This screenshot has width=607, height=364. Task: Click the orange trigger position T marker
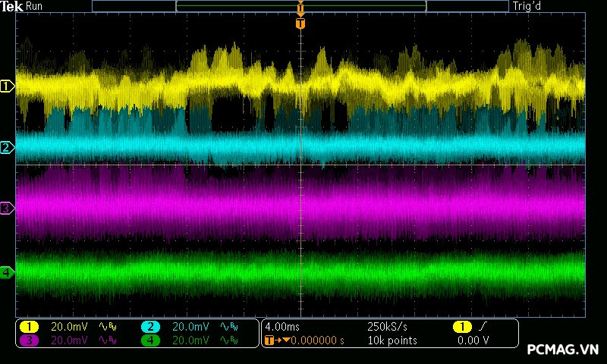point(300,24)
